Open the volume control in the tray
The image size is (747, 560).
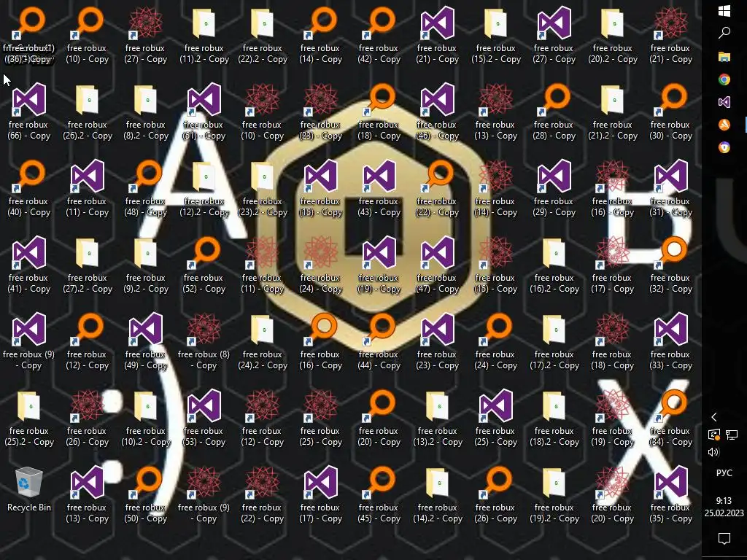(x=713, y=452)
